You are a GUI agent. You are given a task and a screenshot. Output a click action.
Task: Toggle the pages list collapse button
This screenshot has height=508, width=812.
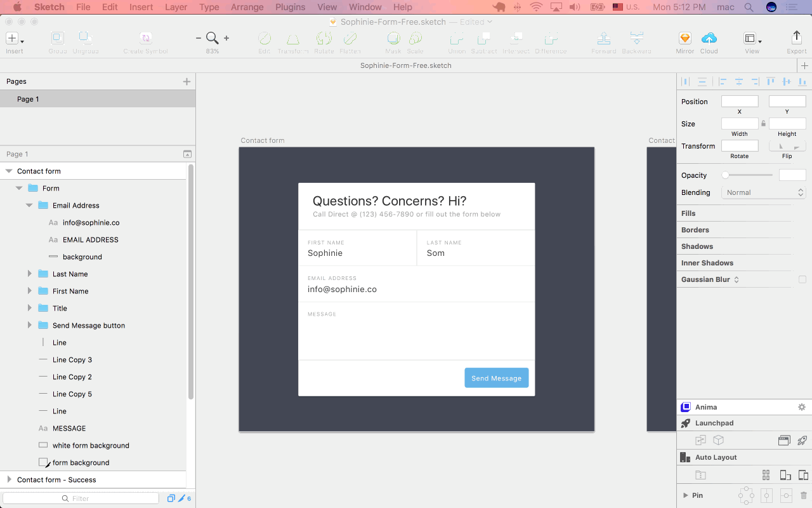(187, 154)
